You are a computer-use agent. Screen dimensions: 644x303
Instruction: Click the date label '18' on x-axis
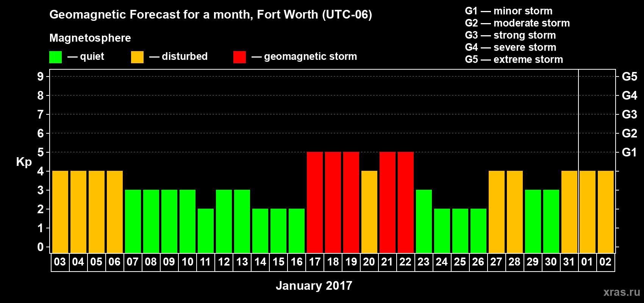pos(333,262)
